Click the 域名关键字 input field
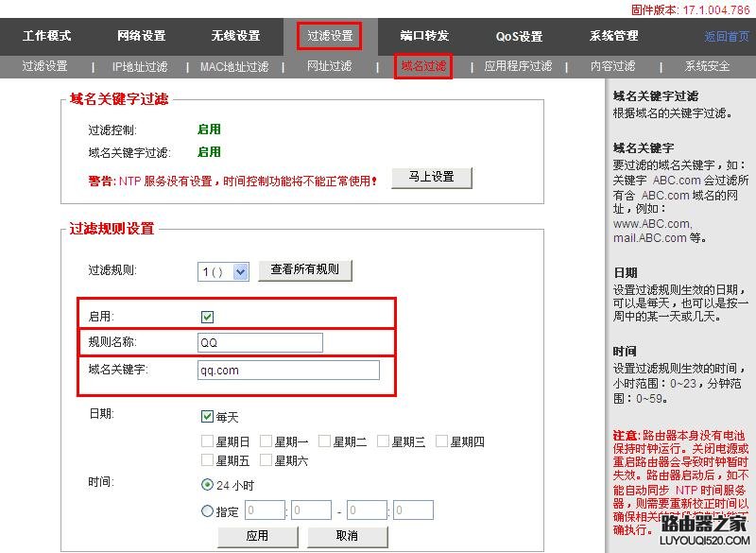Viewport: 756px width, 553px height. (x=288, y=371)
